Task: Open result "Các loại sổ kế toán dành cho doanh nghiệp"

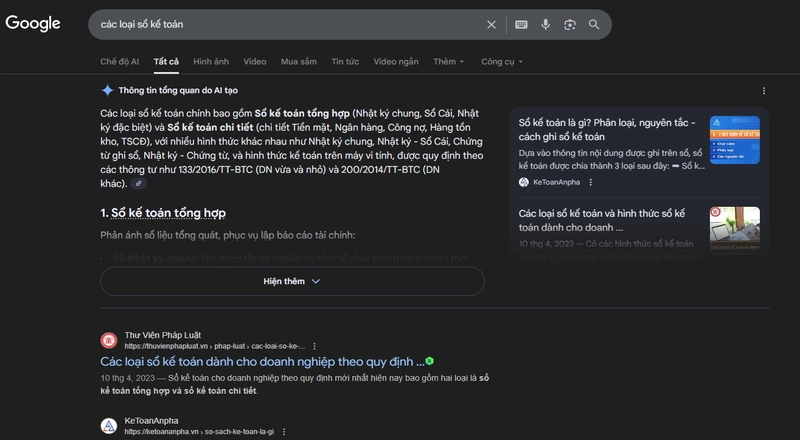Action: pos(262,361)
